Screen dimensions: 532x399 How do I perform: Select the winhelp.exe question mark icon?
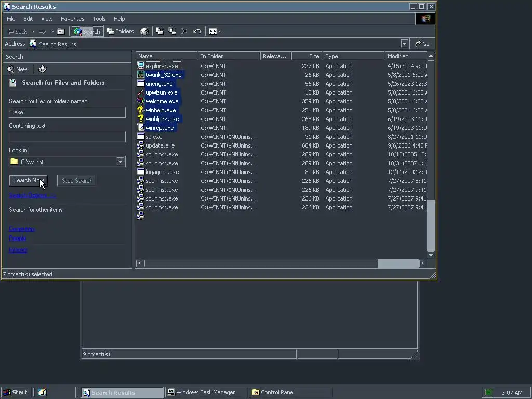(140, 110)
